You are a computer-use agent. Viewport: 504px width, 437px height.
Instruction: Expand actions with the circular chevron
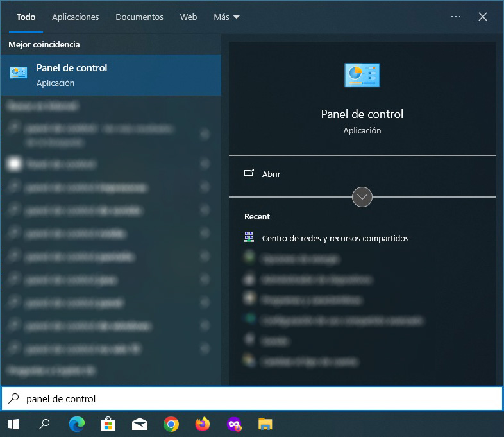(362, 197)
